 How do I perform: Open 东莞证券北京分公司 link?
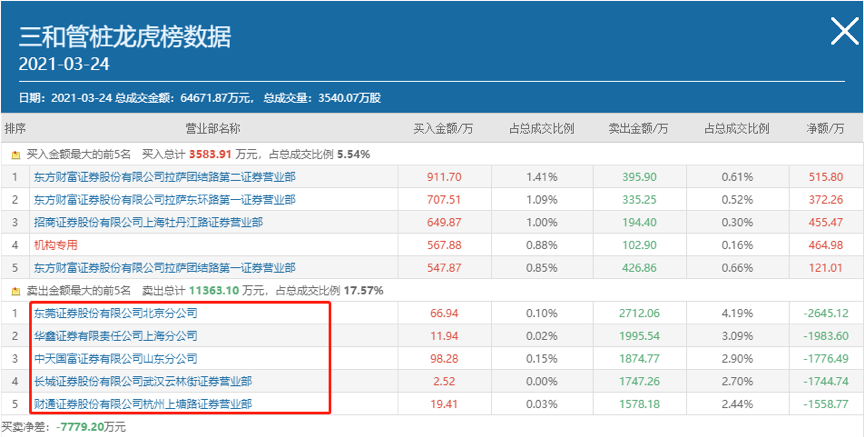[x=115, y=314]
